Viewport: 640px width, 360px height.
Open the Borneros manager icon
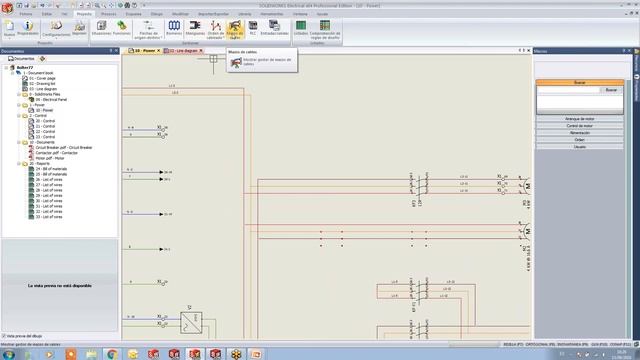click(174, 28)
